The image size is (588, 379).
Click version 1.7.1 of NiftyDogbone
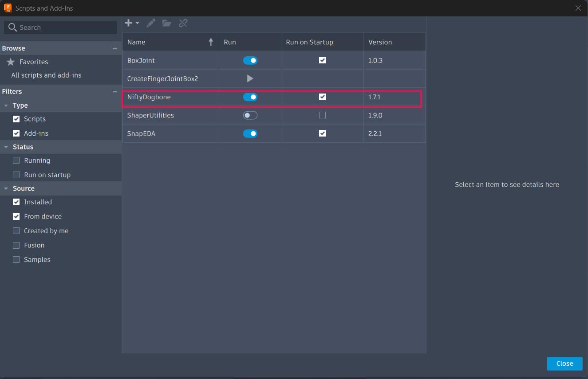coord(375,97)
